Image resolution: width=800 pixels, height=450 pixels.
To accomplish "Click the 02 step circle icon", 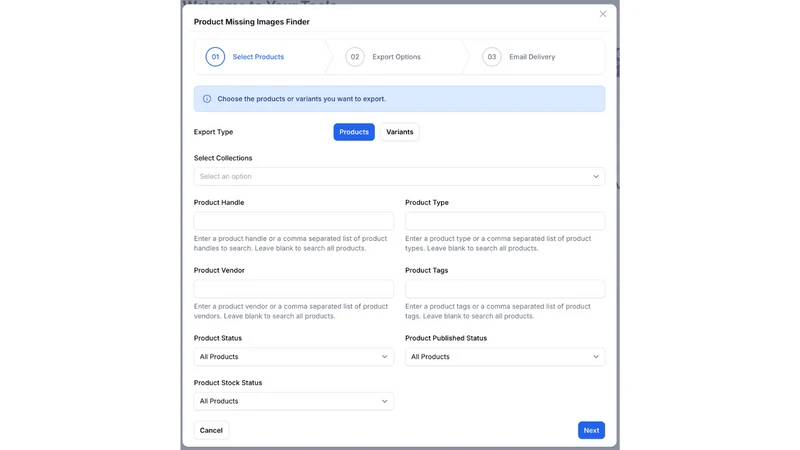I will click(355, 57).
